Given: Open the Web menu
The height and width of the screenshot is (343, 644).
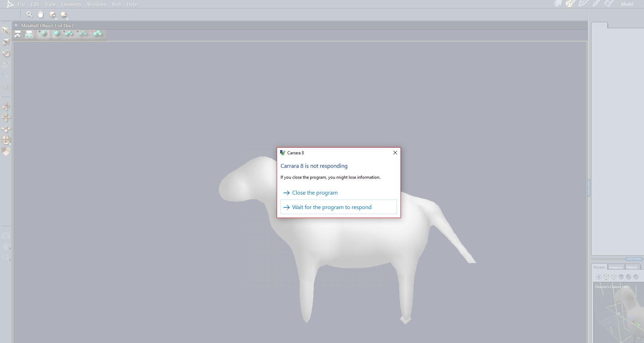Looking at the screenshot, I should 116,5.
